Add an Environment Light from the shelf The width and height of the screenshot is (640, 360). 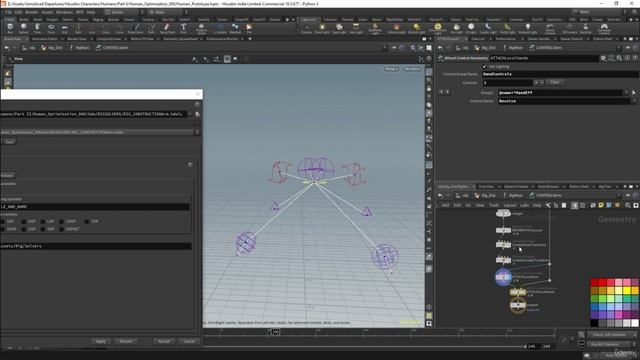tap(437, 29)
